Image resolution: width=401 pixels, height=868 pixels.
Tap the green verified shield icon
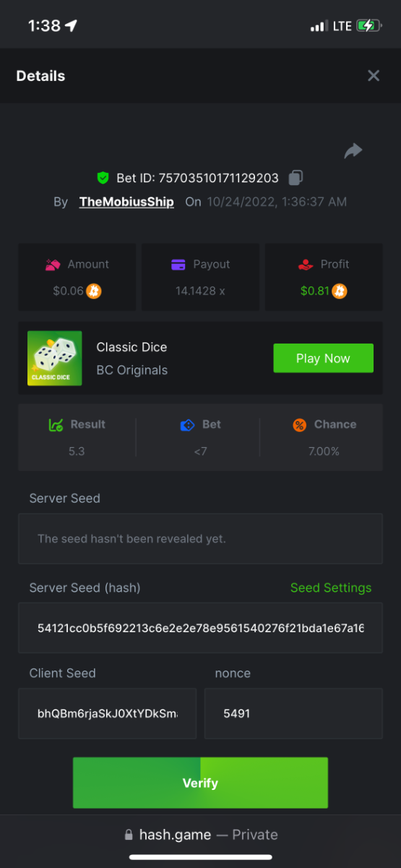coord(103,178)
